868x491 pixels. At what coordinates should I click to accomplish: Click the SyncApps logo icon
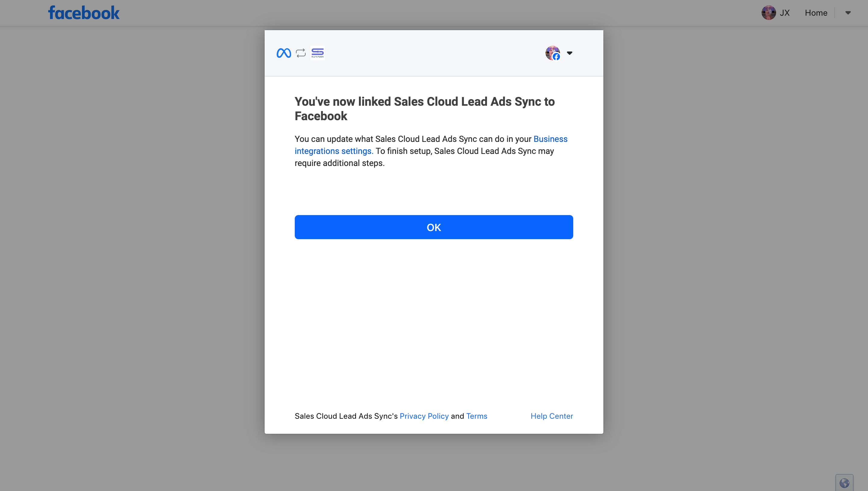point(317,53)
